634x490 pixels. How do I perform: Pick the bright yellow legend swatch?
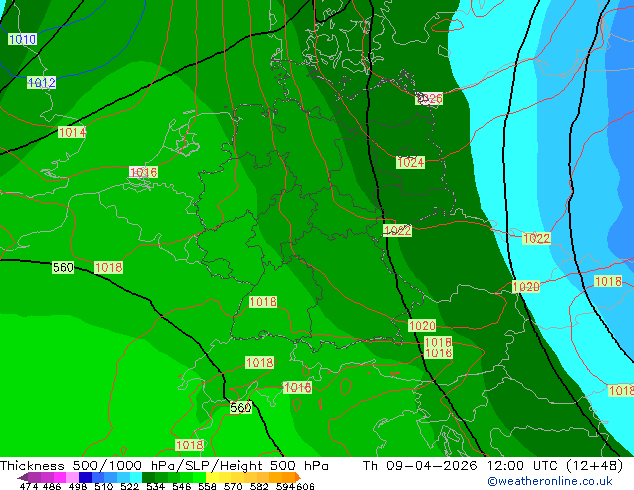[212, 477]
